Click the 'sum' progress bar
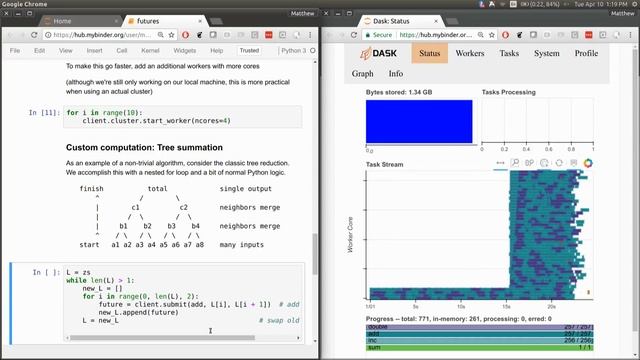The width and height of the screenshot is (640, 360). [479, 347]
